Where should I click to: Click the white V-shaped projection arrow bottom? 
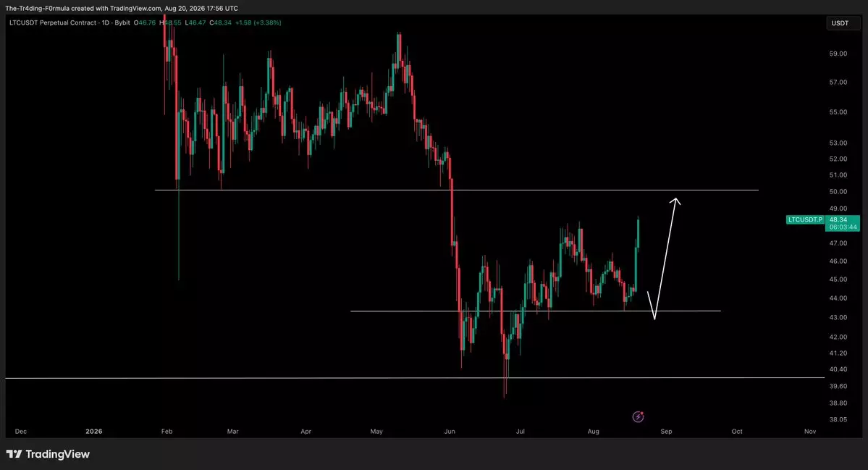[x=654, y=318]
